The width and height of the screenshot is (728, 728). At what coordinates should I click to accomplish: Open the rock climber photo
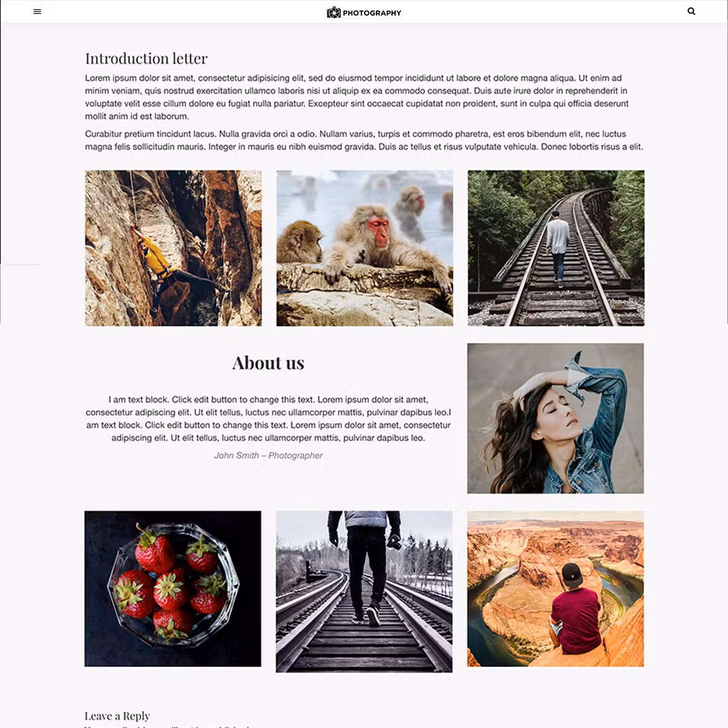pos(173,248)
